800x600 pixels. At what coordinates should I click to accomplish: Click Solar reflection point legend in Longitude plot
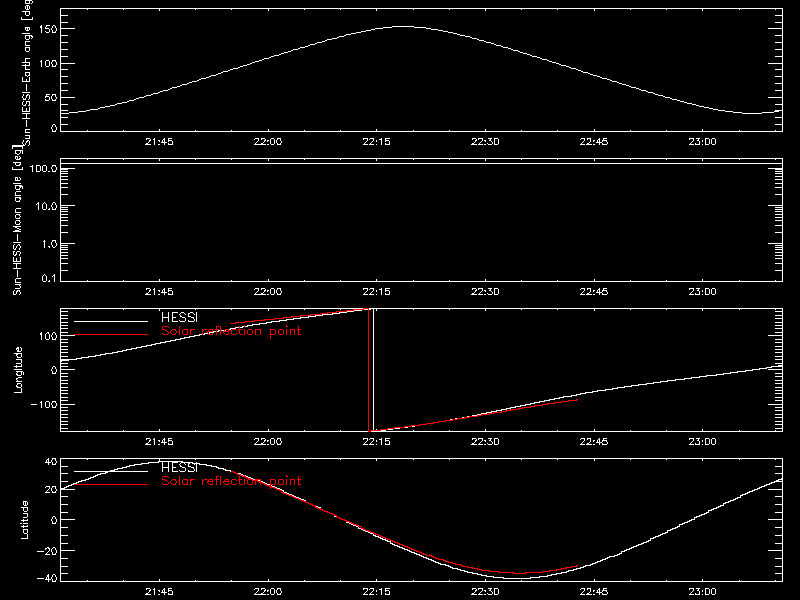pos(231,331)
